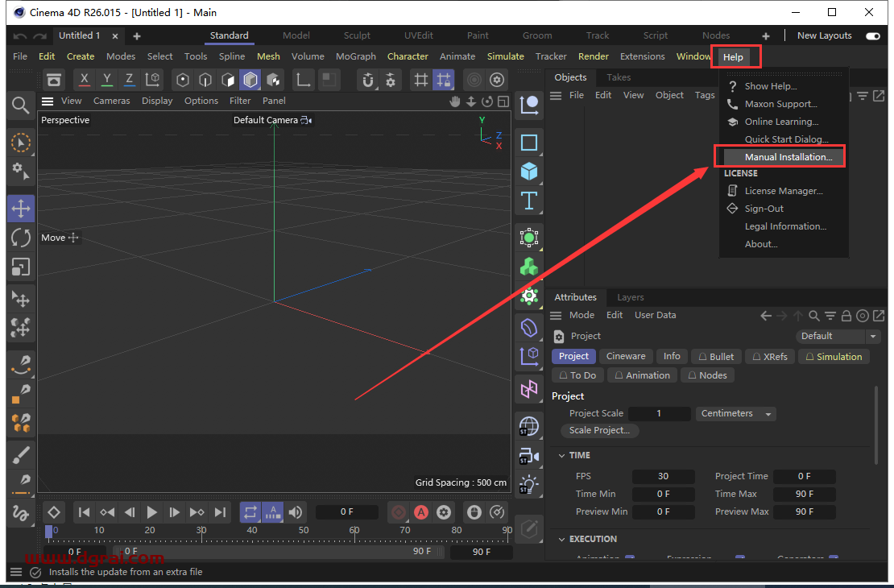Select the Move tool
This screenshot has width=894, height=588.
21,208
